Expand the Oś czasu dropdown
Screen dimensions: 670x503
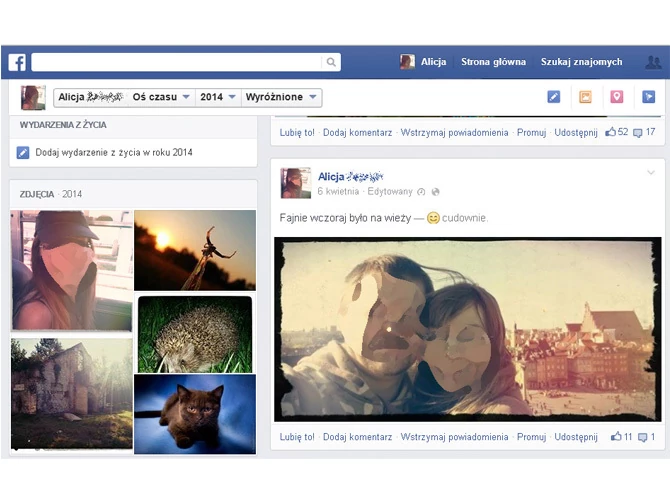click(x=161, y=97)
